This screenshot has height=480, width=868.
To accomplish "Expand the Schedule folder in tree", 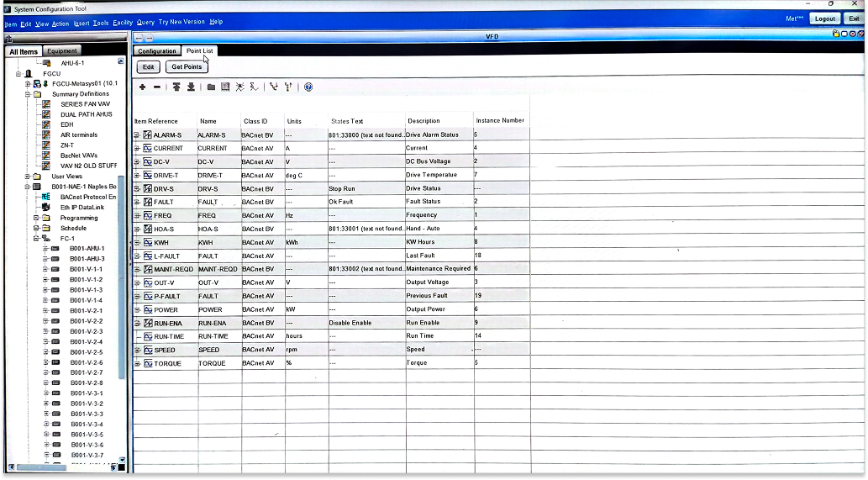I will [36, 228].
